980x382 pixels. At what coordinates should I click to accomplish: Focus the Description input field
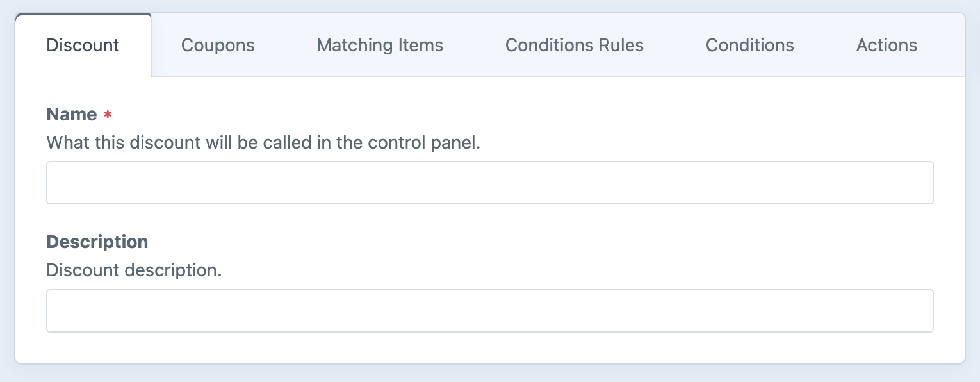pos(489,311)
